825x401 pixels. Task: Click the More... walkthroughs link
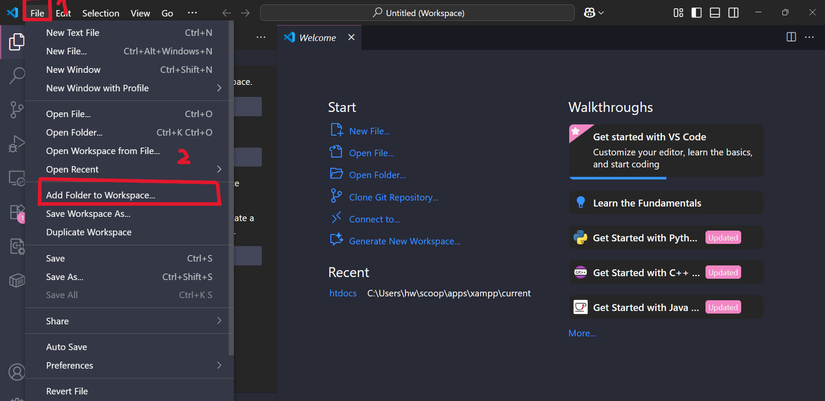pos(582,333)
